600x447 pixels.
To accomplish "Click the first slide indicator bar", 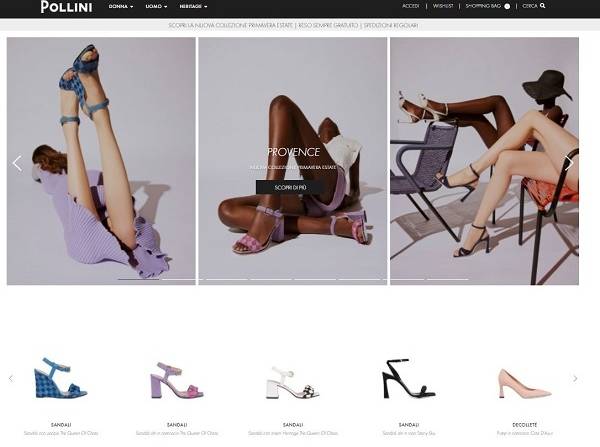I will (139, 279).
